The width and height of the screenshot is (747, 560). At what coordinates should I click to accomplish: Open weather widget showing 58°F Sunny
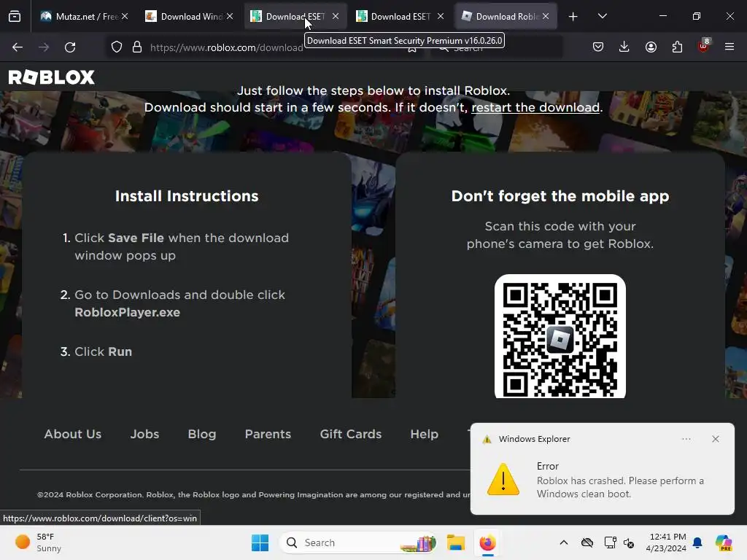point(38,542)
